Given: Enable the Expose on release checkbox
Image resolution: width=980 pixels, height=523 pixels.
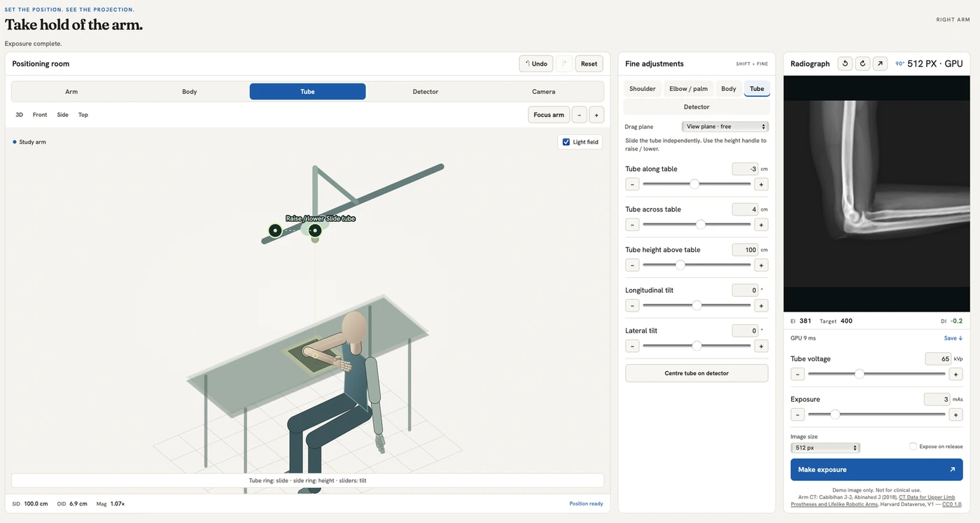Looking at the screenshot, I should tap(913, 446).
